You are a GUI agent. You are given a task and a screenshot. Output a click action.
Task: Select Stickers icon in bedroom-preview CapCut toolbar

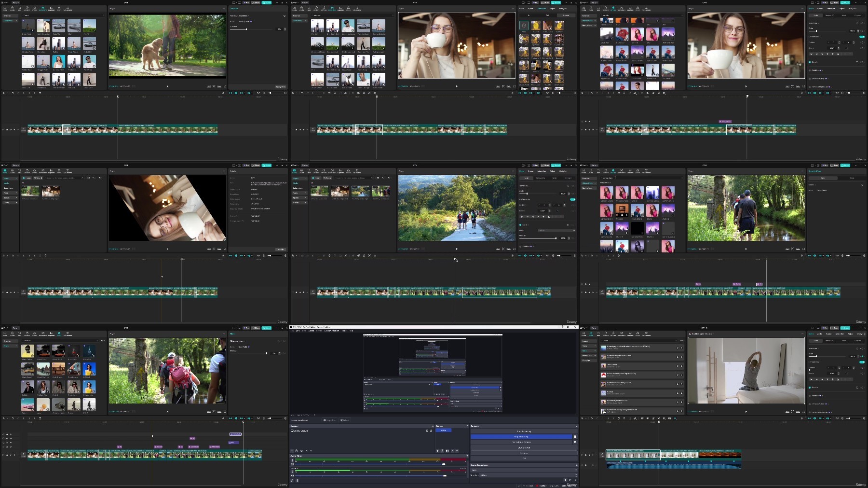pyautogui.click(x=606, y=334)
